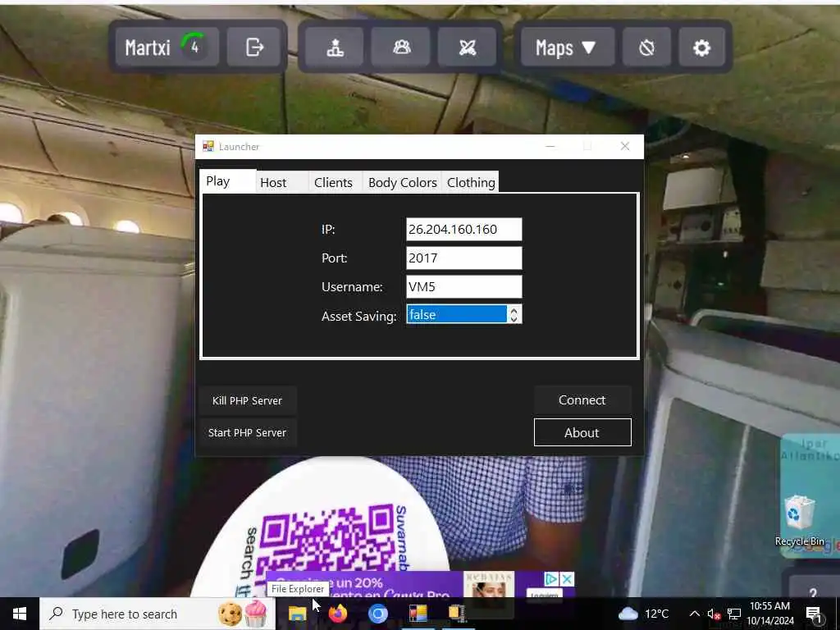Click Kill PHP Server button
Viewport: 840px width, 630px height.
click(x=247, y=400)
